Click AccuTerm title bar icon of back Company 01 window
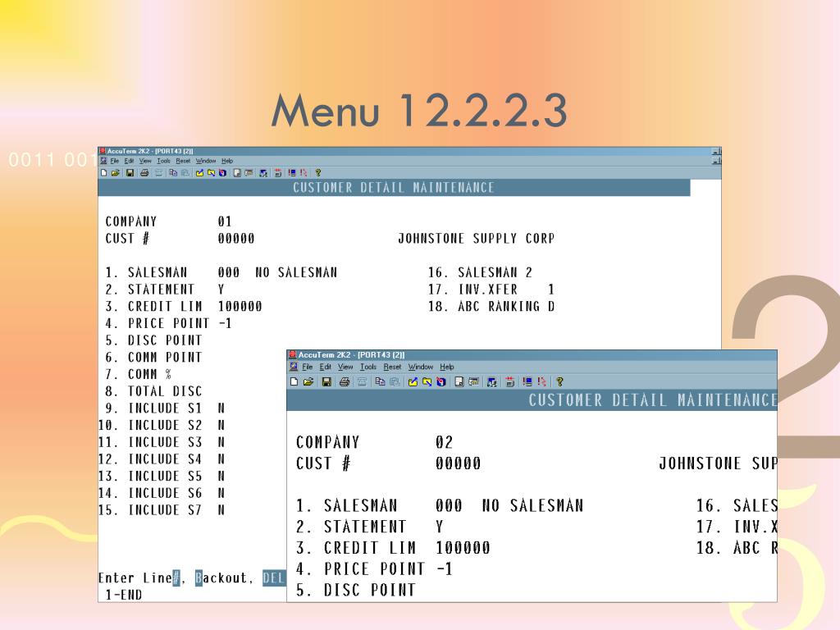The width and height of the screenshot is (840, 630). [x=103, y=151]
